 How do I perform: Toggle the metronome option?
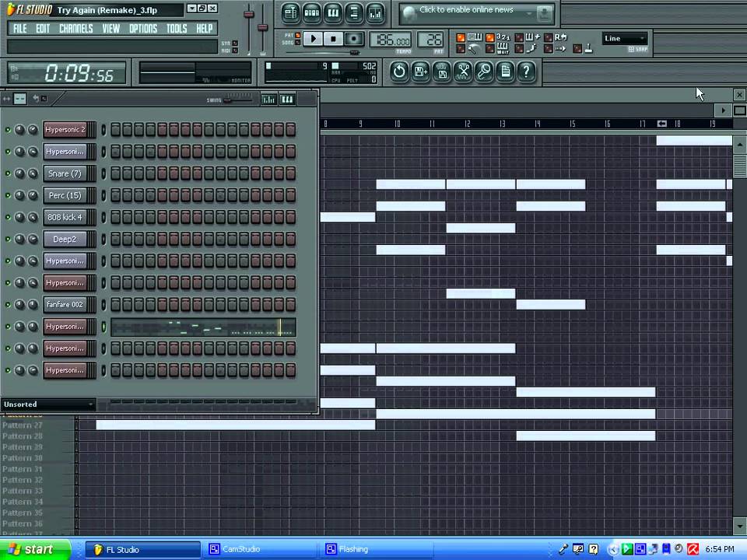(x=461, y=48)
